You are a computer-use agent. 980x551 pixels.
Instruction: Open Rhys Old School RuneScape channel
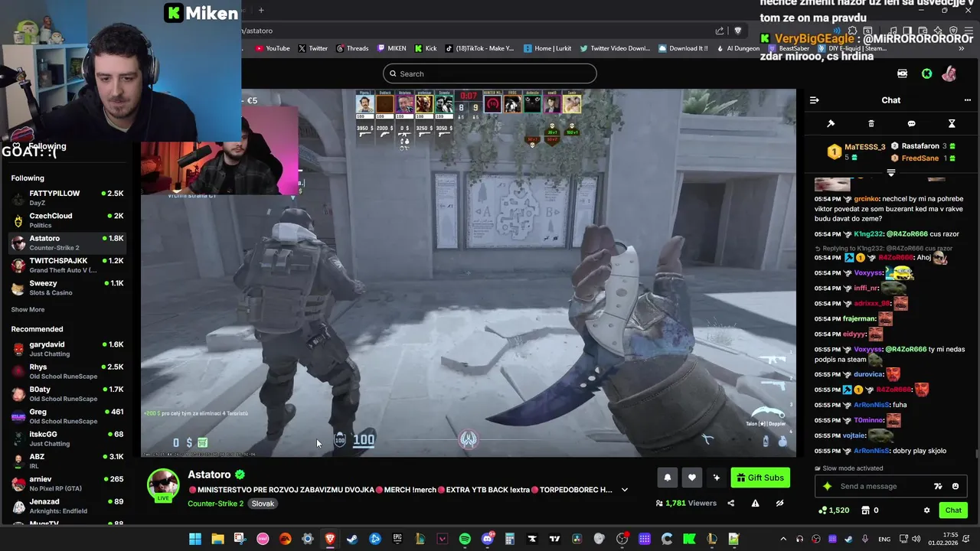pos(67,371)
